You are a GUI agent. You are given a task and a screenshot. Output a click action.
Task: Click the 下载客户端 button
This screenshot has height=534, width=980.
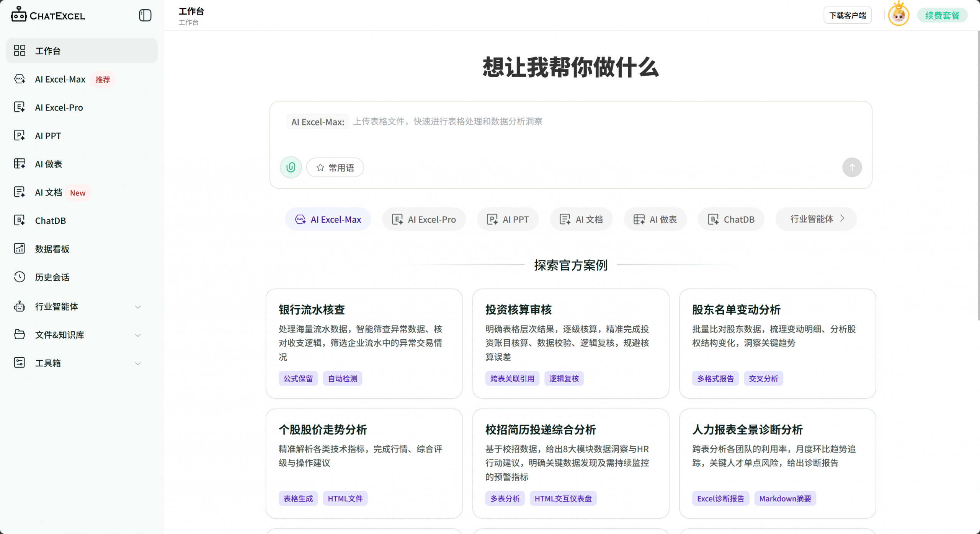pos(848,15)
